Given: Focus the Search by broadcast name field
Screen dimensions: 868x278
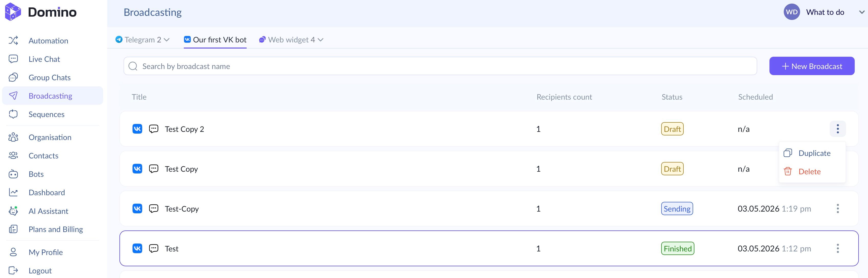Looking at the screenshot, I should pyautogui.click(x=440, y=66).
